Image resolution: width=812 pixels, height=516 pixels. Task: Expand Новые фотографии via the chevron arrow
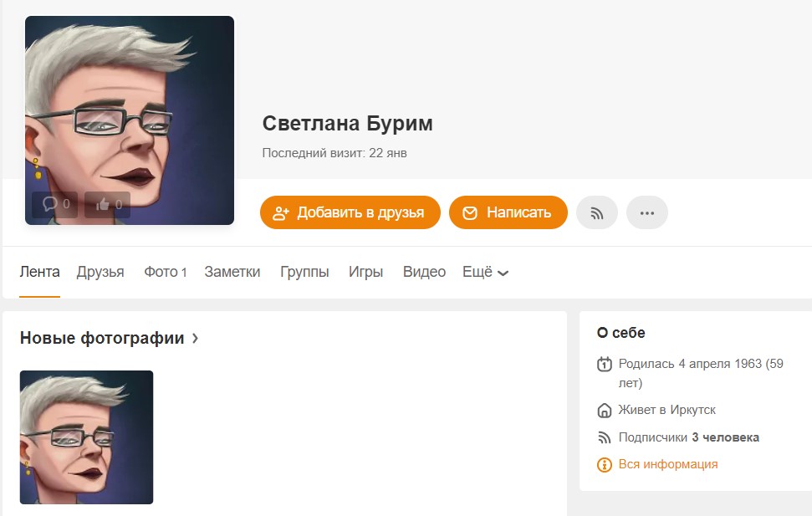coord(195,339)
